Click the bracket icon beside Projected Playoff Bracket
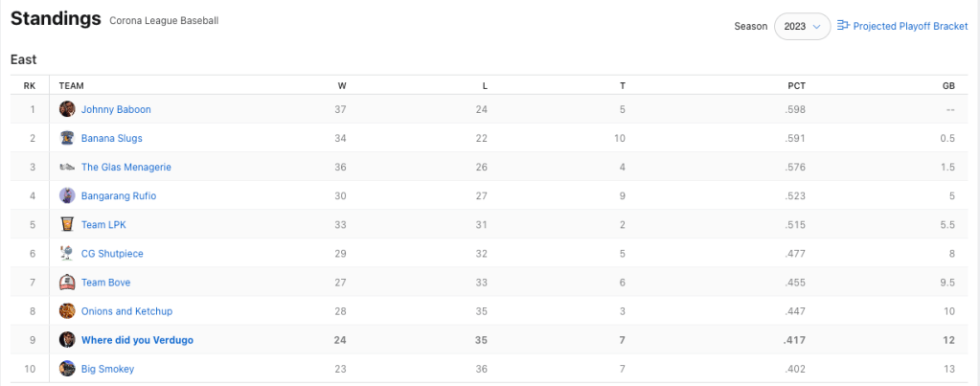980x386 pixels. coord(843,26)
